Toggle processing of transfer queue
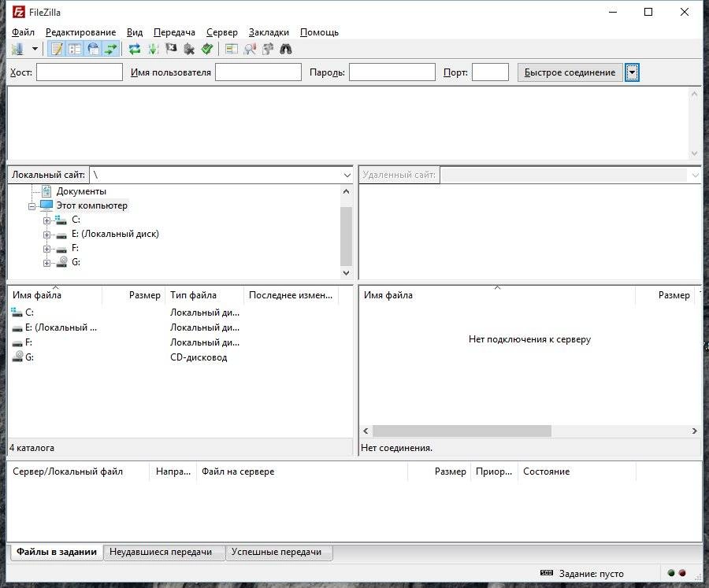This screenshot has width=709, height=588. (153, 49)
